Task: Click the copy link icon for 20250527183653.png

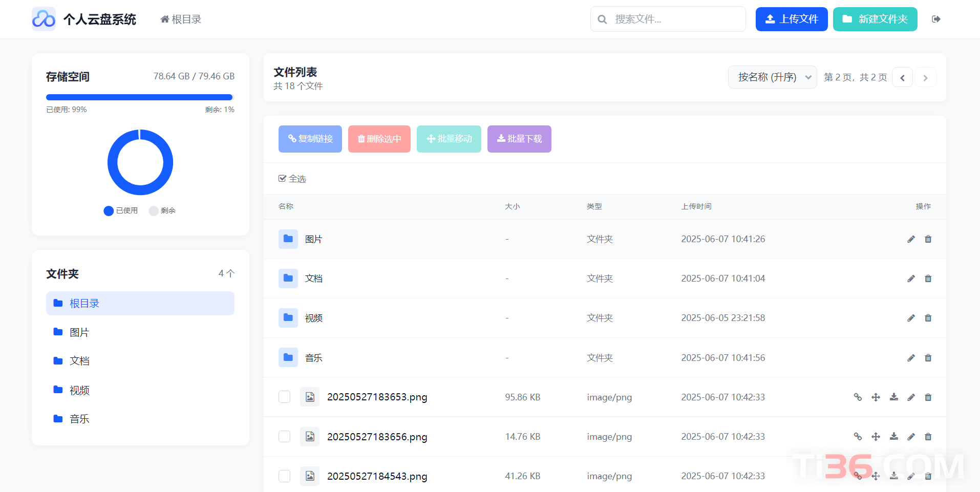Action: (x=858, y=397)
